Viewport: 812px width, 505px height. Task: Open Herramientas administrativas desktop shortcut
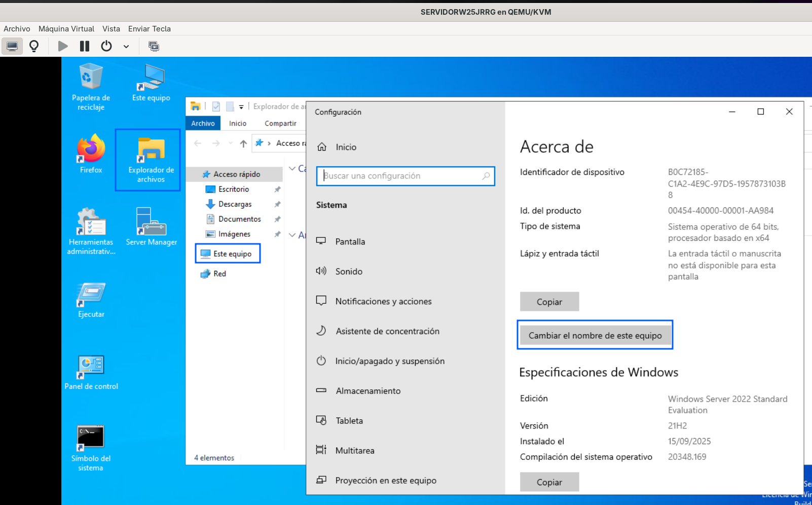[x=91, y=231]
